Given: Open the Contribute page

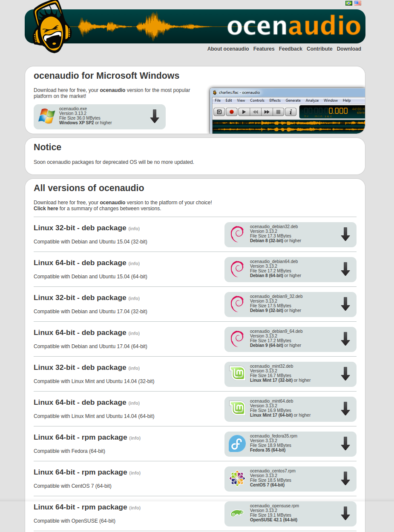Looking at the screenshot, I should (x=319, y=49).
